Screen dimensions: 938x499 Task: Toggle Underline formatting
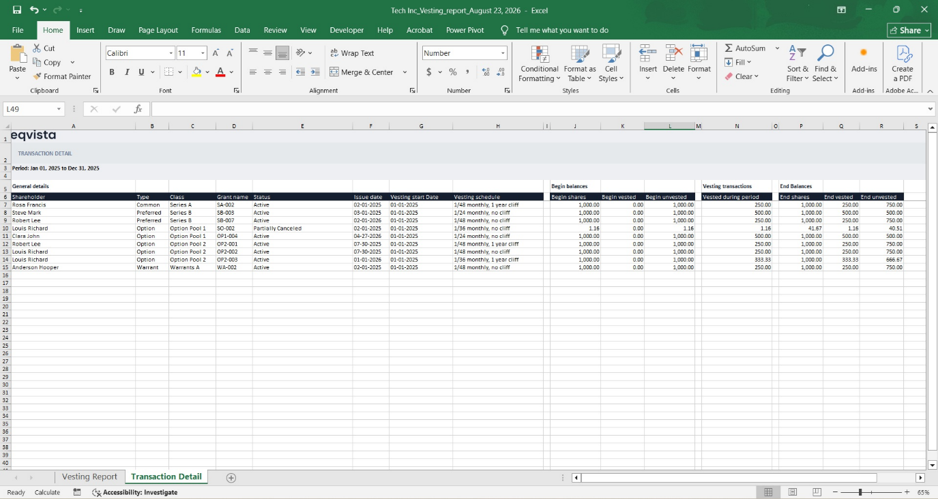pos(141,72)
